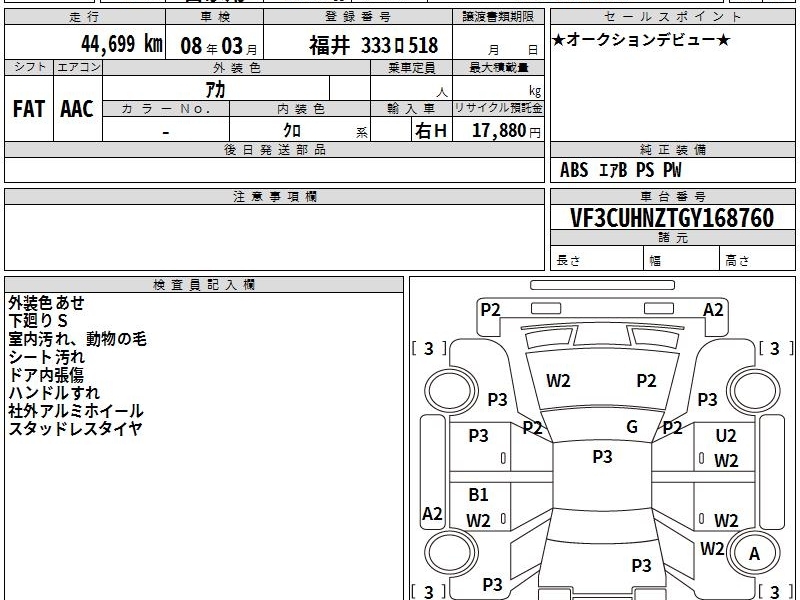
Task: Click the 幅 dimension field
Action: click(x=682, y=258)
